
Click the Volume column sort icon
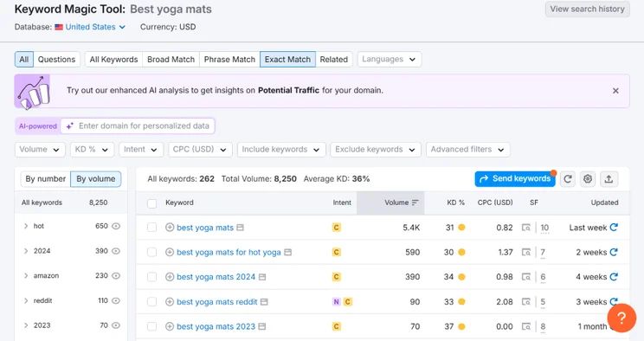415,203
